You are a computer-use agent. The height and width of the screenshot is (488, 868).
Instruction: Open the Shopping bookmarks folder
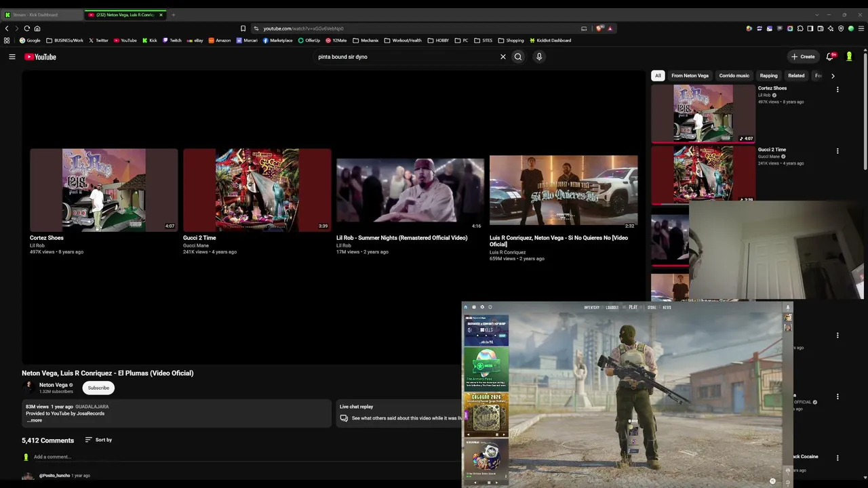click(x=511, y=41)
